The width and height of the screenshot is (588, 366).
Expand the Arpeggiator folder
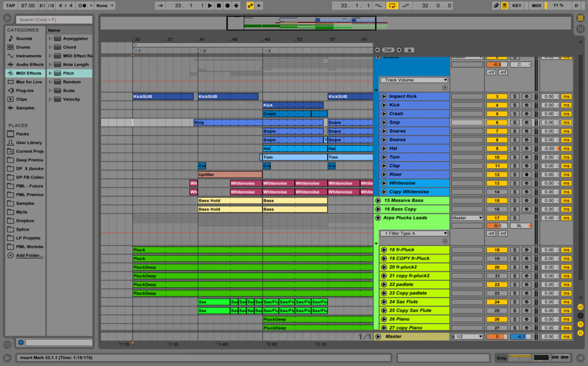click(x=50, y=39)
